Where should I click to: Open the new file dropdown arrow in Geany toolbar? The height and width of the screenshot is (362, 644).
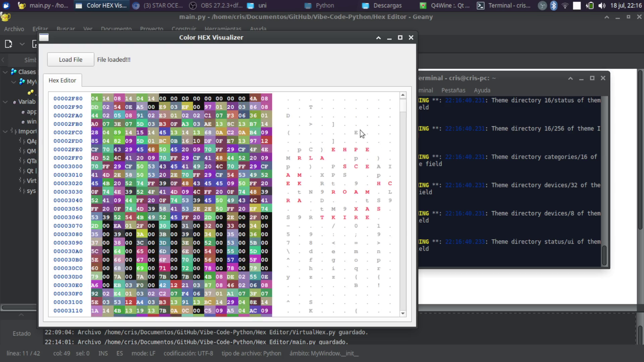click(22, 44)
